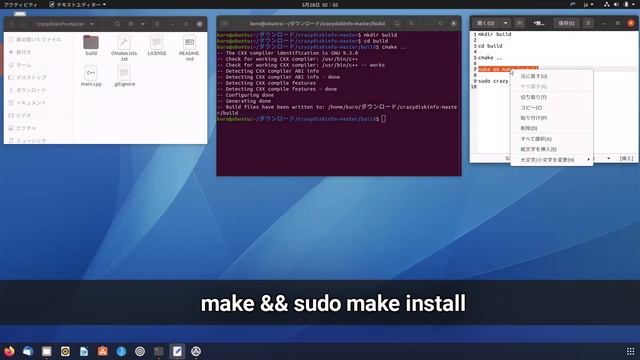This screenshot has width=640, height=360.
Task: Open Ubuntu Software from the dock
Action: (102, 351)
